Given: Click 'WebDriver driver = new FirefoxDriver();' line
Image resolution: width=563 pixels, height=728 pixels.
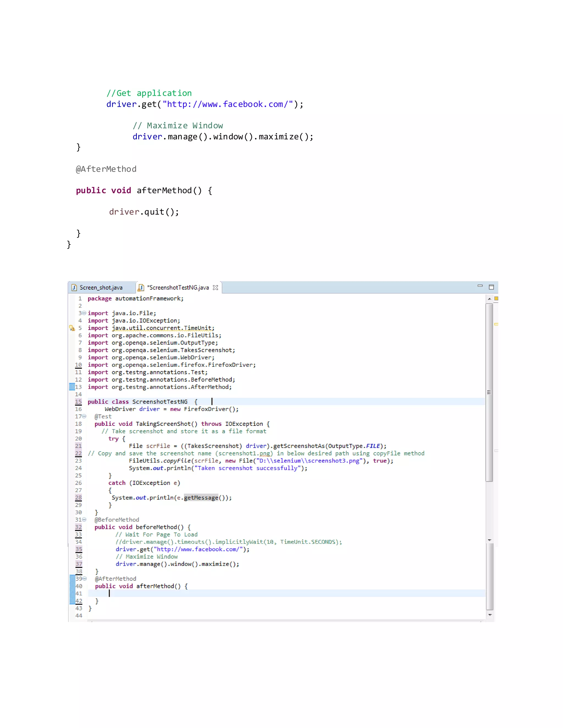Looking at the screenshot, I should tap(172, 409).
